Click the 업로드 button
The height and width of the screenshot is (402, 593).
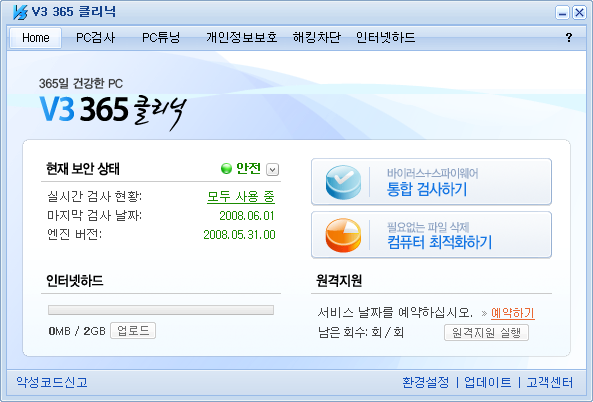point(133,331)
